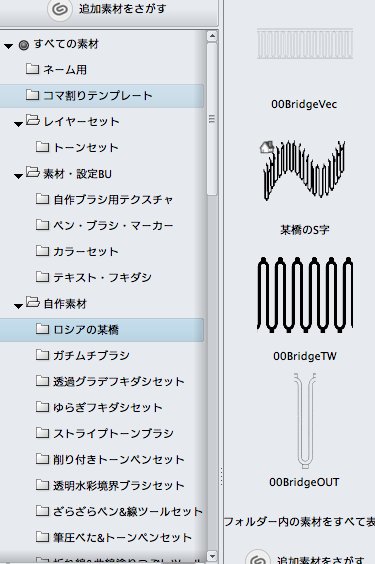The width and height of the screenshot is (375, 564).
Task: Select the 自作素材 folder label
Action: (x=65, y=304)
